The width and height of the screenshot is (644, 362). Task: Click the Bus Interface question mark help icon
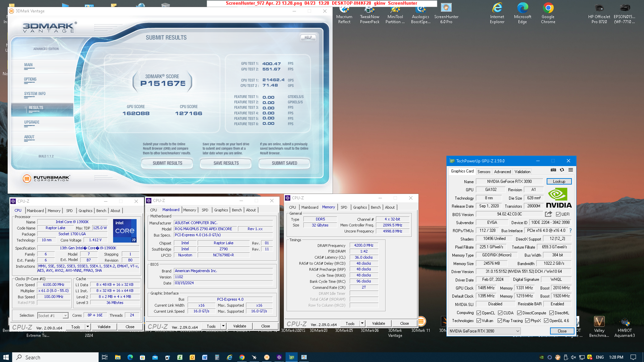571,230
